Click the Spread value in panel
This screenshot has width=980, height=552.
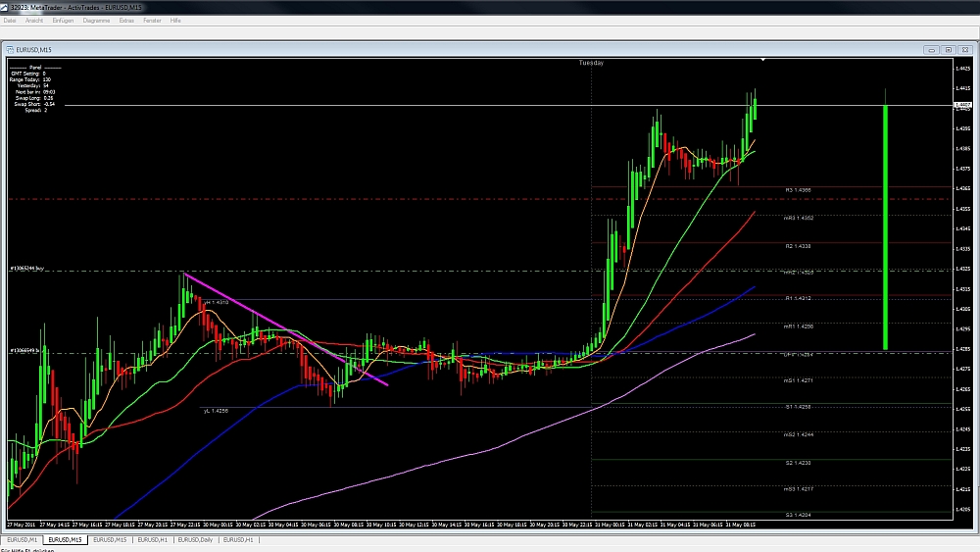click(x=46, y=110)
